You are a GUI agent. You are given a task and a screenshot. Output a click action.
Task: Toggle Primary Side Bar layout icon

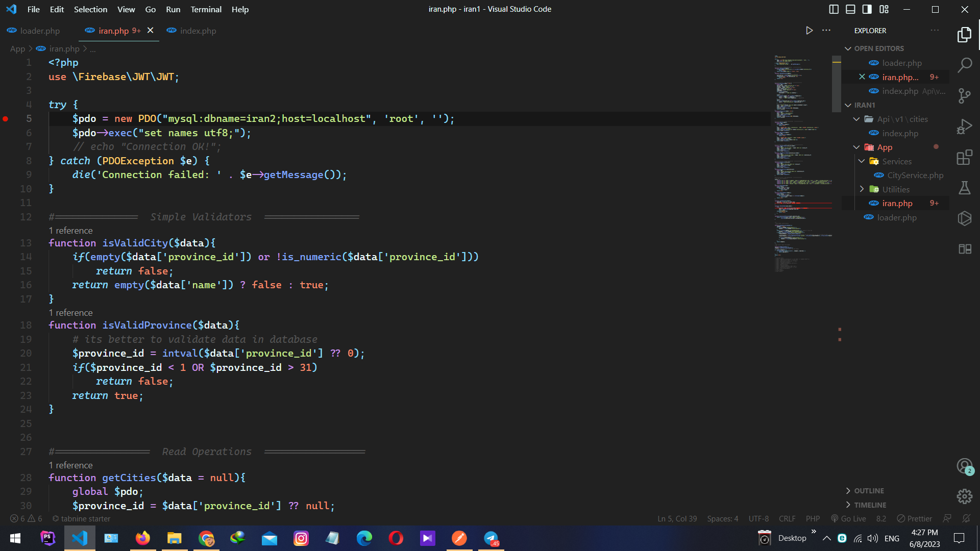point(834,9)
